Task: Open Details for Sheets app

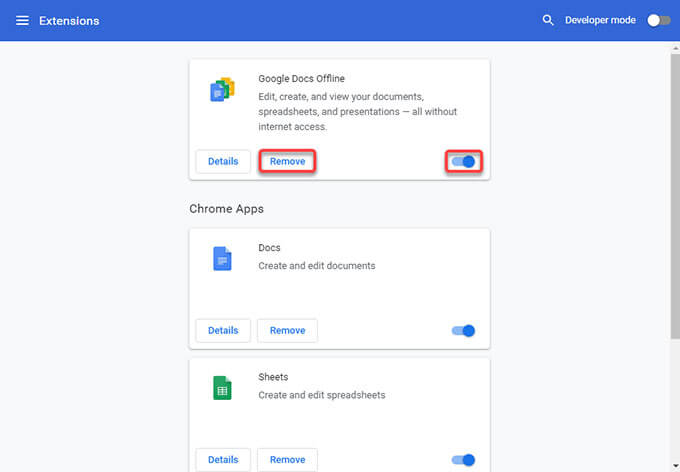Action: click(223, 460)
